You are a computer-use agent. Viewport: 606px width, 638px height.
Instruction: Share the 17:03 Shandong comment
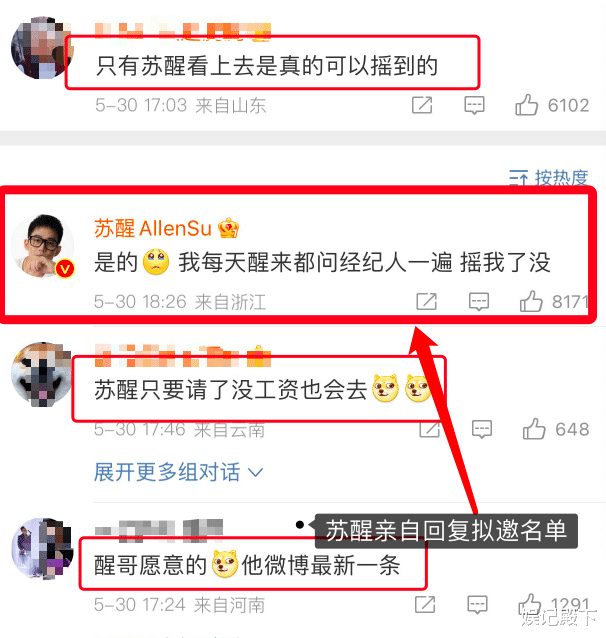(x=422, y=105)
